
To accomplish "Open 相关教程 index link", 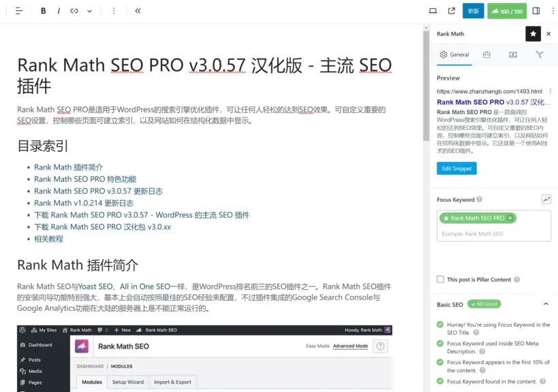I will click(48, 239).
